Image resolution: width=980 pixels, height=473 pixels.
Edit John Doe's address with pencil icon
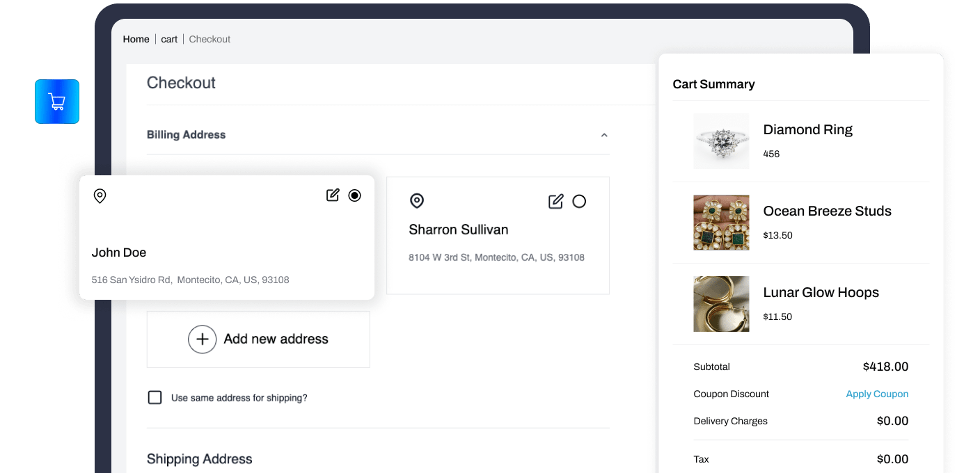point(333,195)
